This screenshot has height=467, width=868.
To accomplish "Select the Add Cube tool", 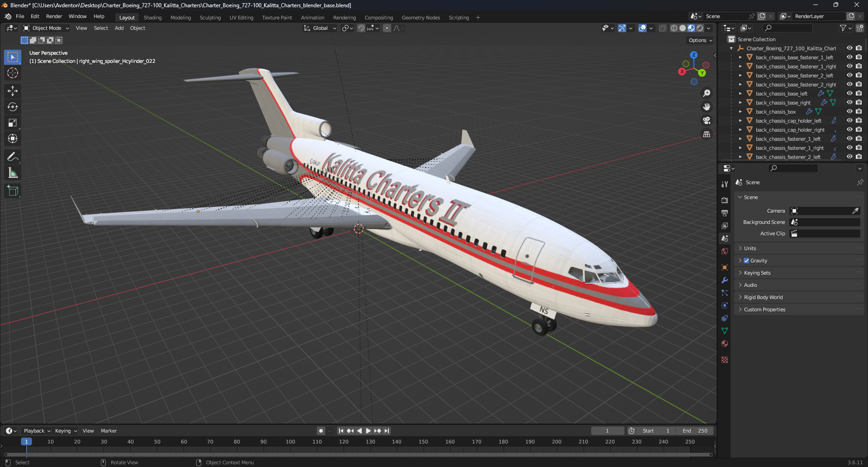I will [x=13, y=191].
